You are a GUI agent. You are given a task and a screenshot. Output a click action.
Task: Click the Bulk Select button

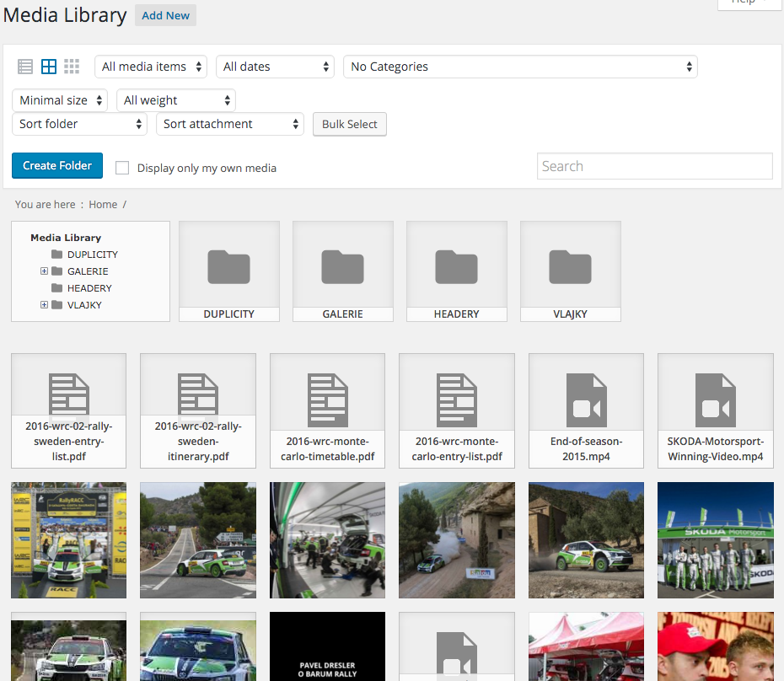[x=350, y=124]
